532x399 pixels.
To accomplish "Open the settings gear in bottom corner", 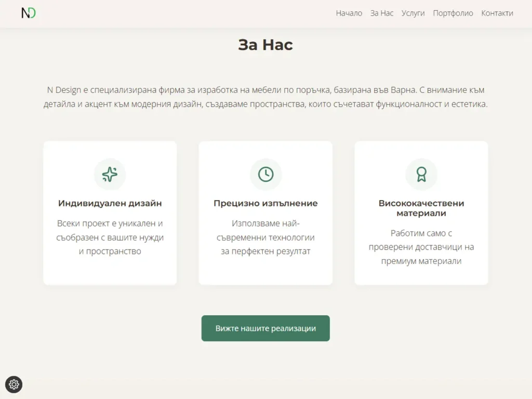I will [14, 384].
